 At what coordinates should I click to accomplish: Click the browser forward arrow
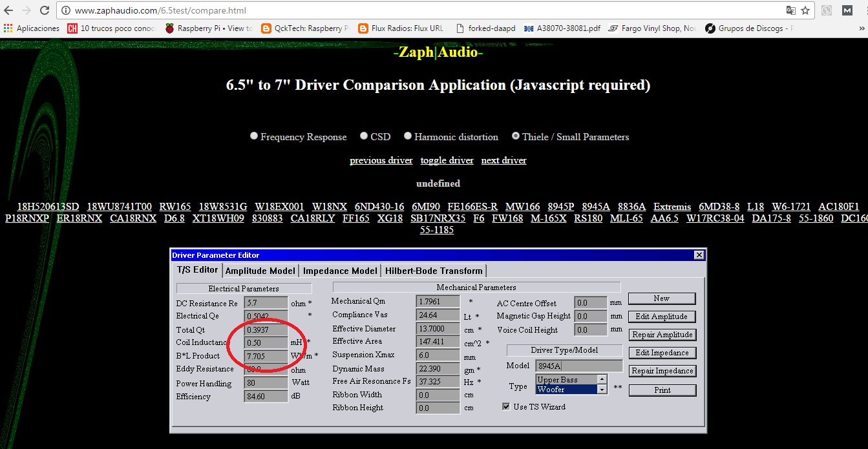(26, 10)
